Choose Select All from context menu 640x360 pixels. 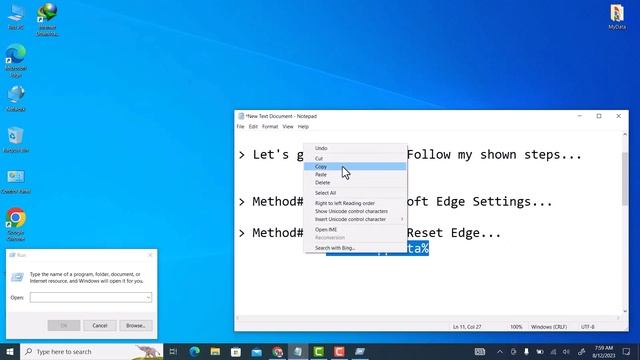355,193
